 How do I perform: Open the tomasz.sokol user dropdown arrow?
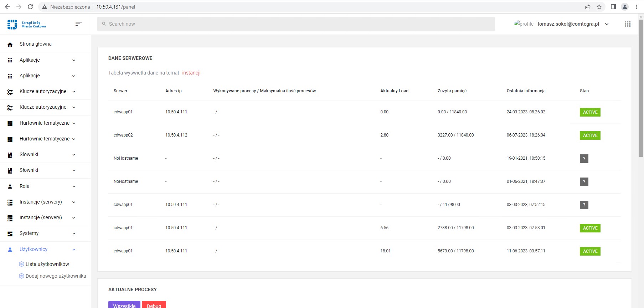(x=607, y=24)
